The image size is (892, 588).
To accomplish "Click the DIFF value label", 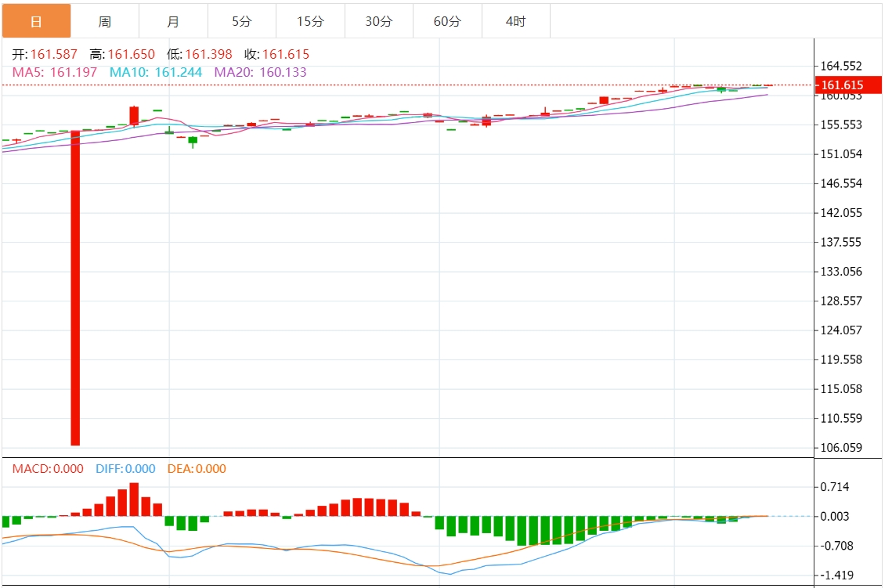I will click(125, 469).
